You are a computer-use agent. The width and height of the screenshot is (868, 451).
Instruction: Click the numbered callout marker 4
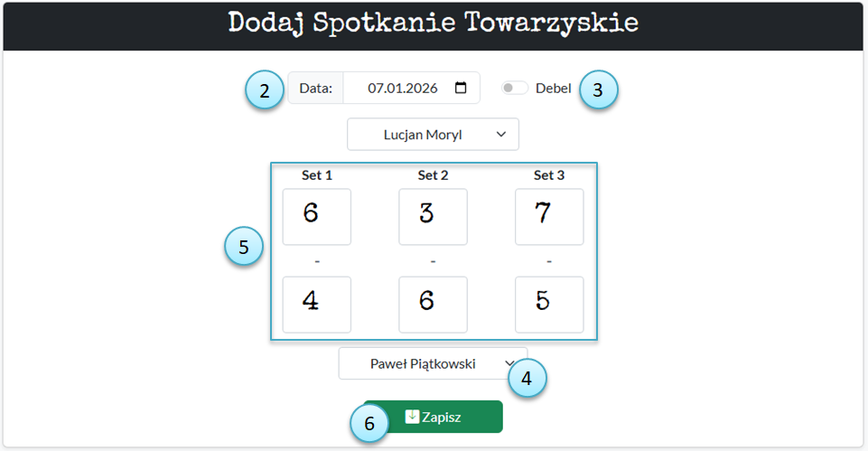coord(527,378)
